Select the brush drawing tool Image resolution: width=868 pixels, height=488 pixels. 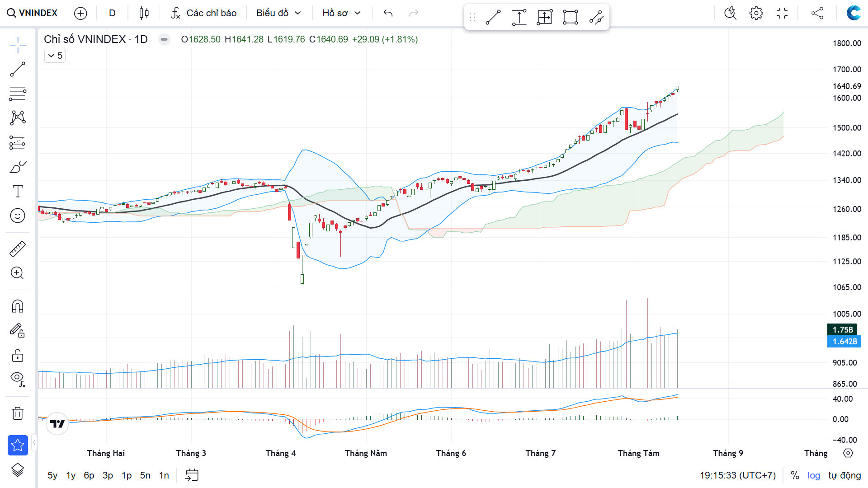(18, 167)
